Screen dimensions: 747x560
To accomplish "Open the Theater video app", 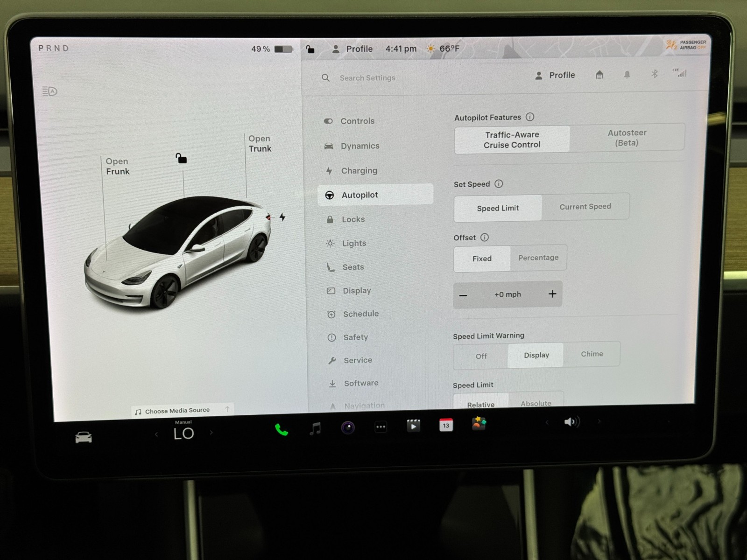I will pyautogui.click(x=413, y=426).
